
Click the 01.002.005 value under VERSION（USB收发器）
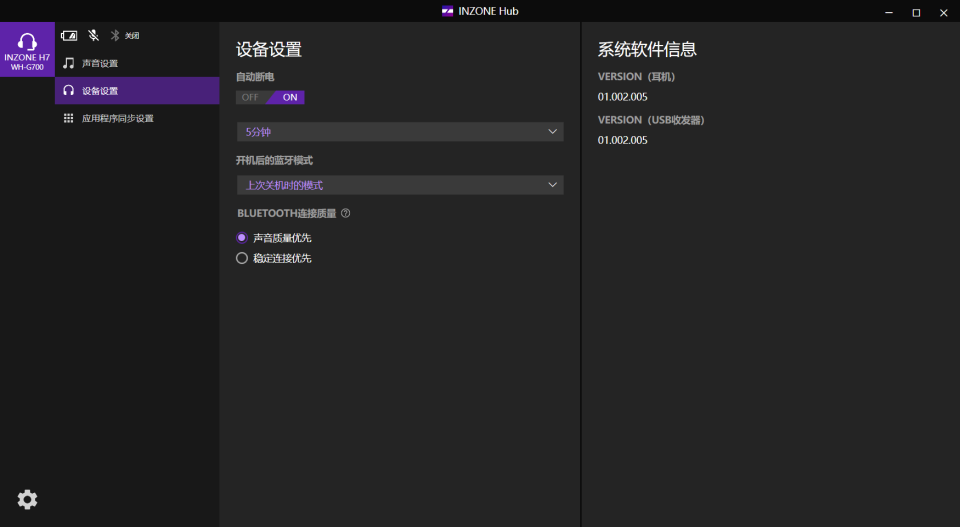(x=622, y=140)
